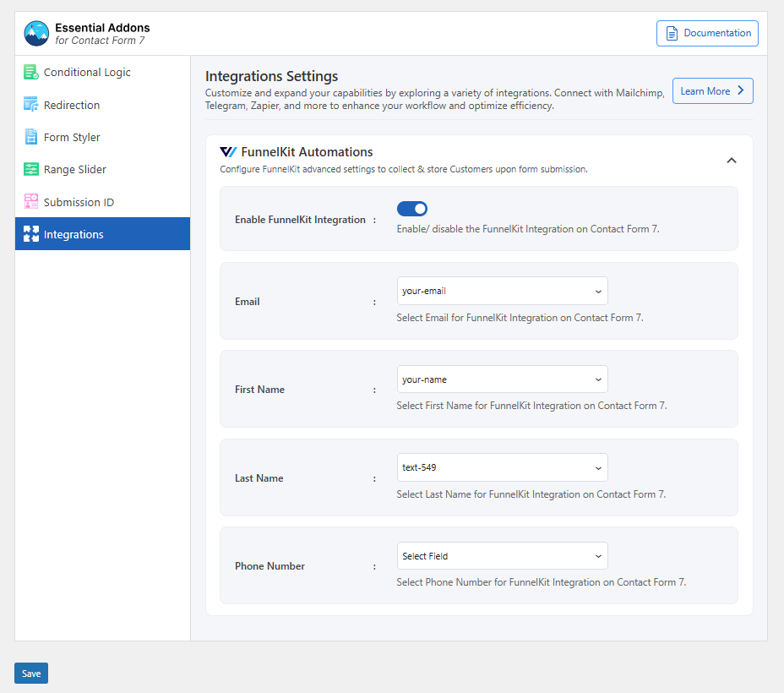
Task: Click the Email label
Action: tap(247, 302)
